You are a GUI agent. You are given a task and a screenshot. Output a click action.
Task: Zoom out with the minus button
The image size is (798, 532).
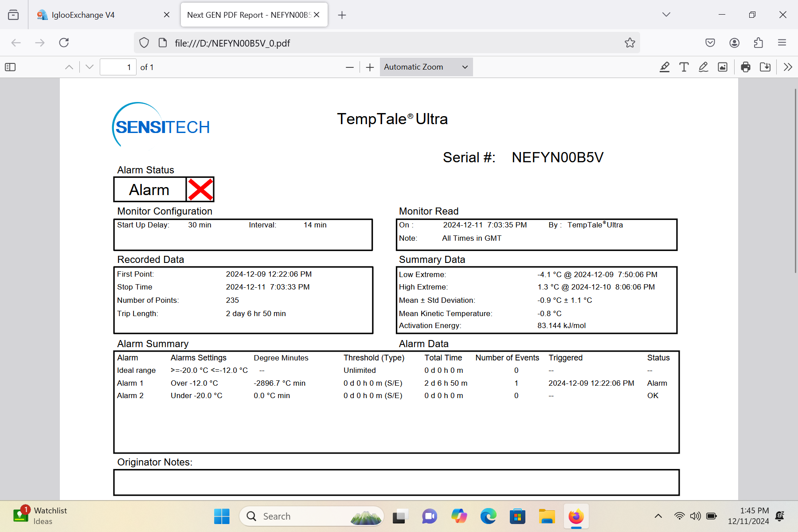click(350, 67)
